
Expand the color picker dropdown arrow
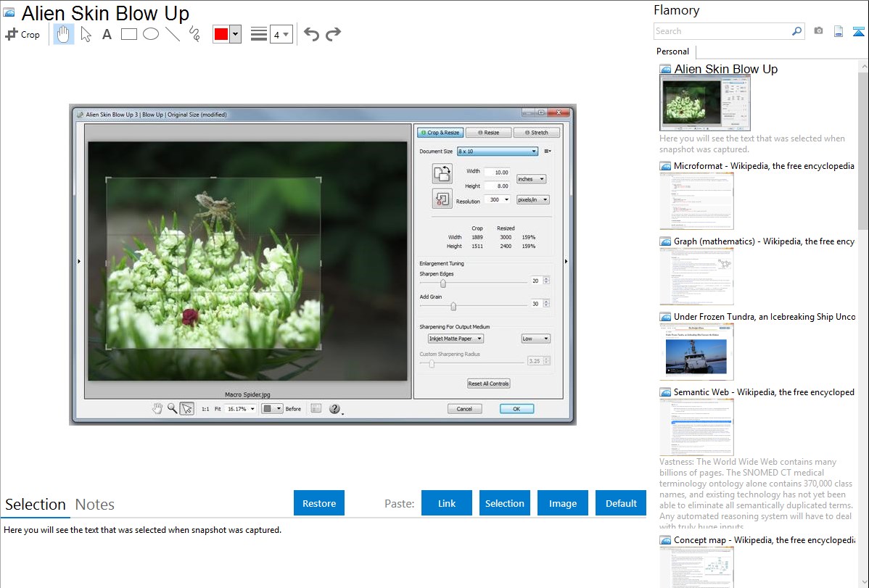coord(235,34)
